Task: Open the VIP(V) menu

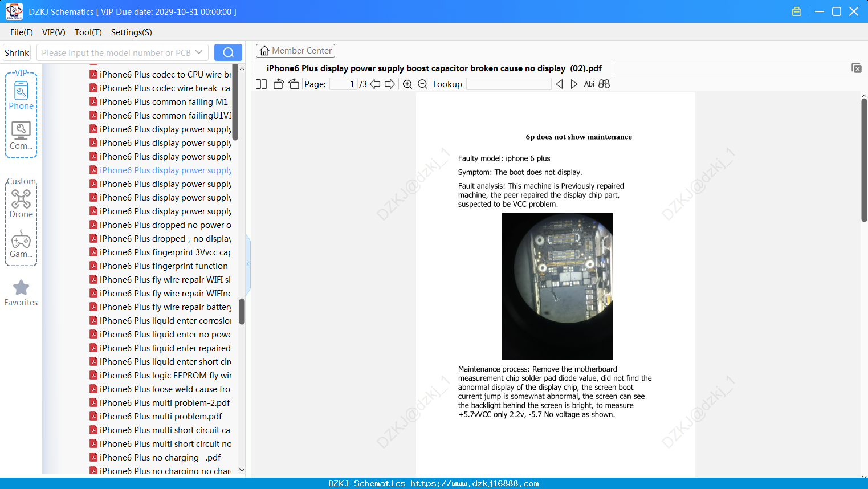Action: 54,32
